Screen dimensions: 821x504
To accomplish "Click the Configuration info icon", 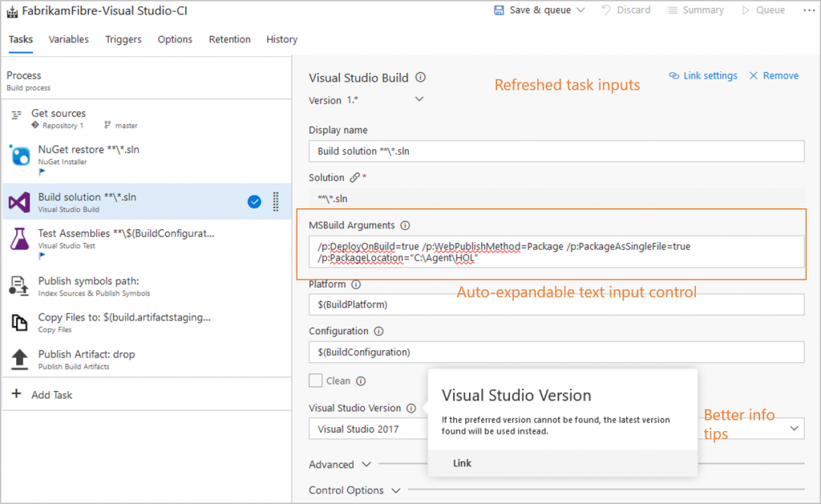I will point(378,331).
